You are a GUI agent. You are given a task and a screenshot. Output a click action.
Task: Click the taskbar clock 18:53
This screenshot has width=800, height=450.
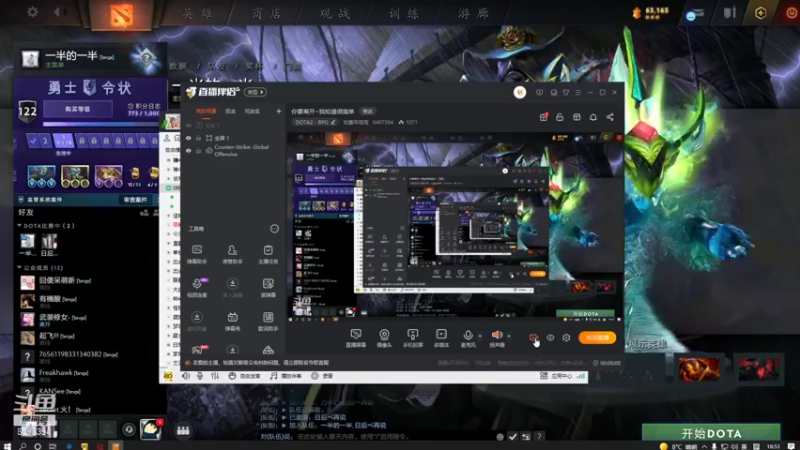tap(773, 446)
